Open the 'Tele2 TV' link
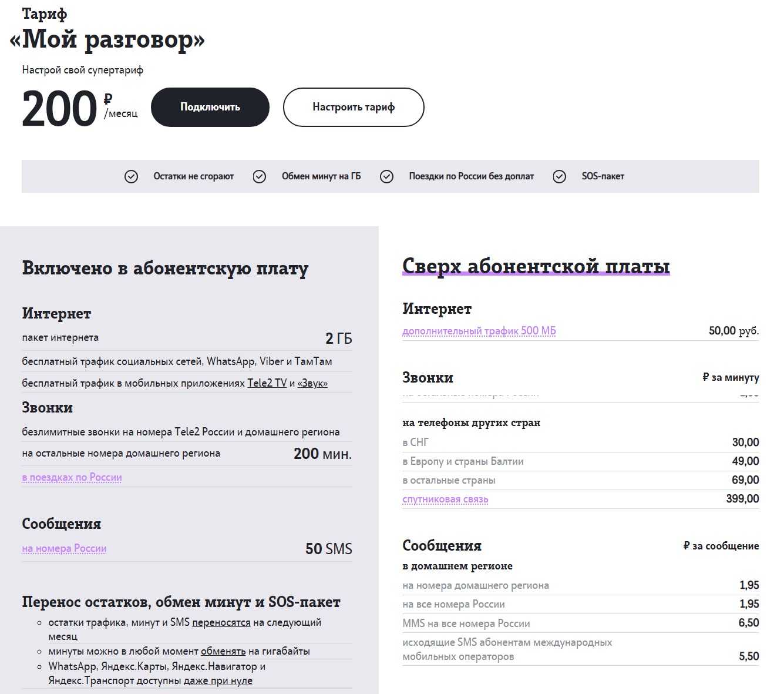 pos(267,383)
